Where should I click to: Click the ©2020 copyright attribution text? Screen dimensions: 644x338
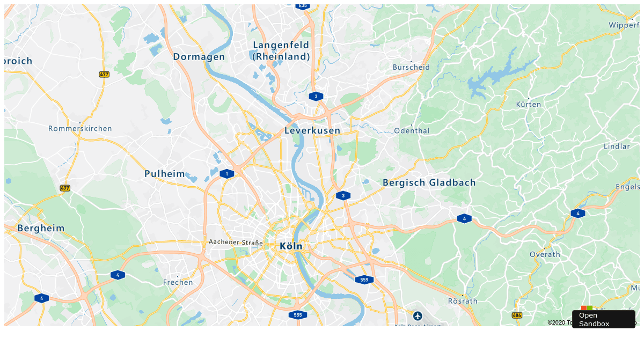coord(560,322)
